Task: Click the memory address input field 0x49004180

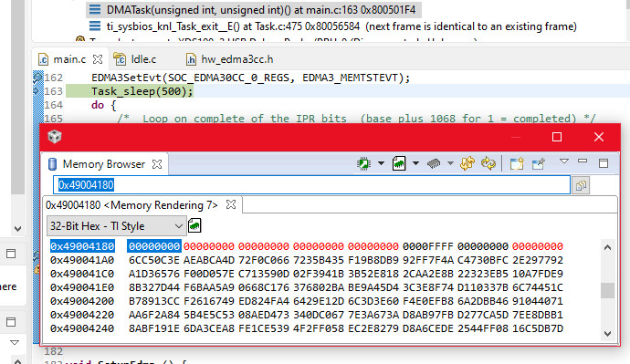Action: 311,185
